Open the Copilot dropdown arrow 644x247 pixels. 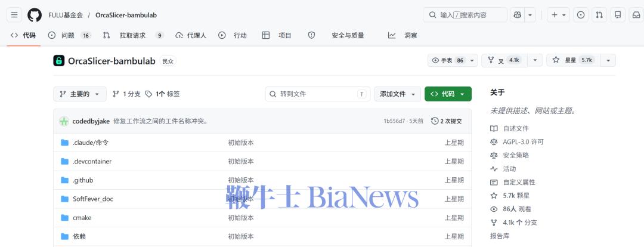click(x=530, y=15)
